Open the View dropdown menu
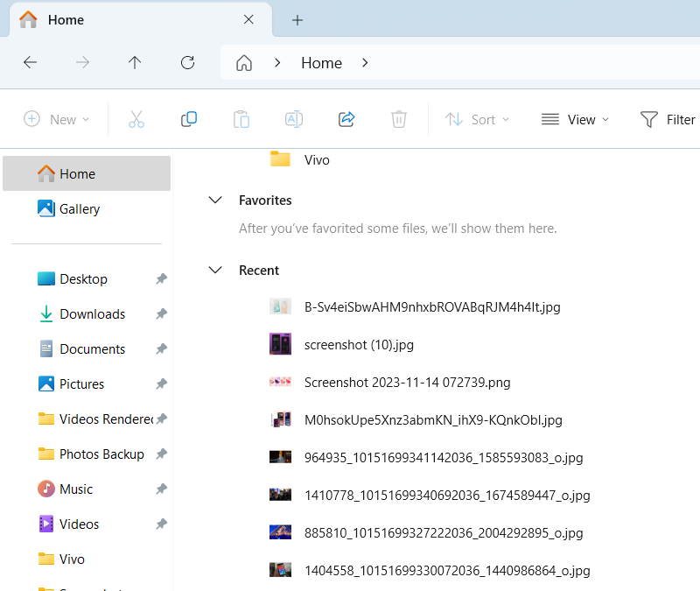 [575, 119]
